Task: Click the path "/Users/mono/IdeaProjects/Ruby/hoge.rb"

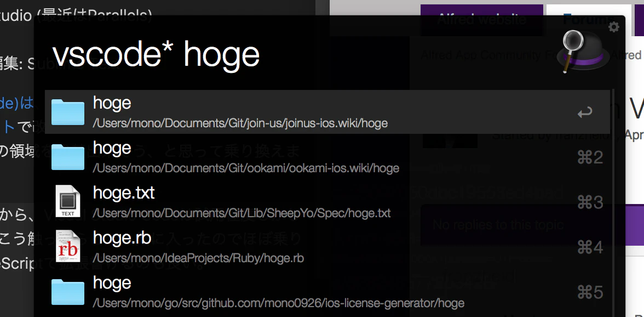Action: [198, 258]
